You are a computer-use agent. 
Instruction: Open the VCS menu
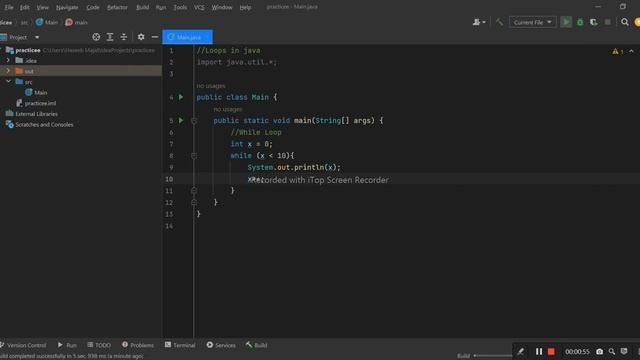point(199,7)
